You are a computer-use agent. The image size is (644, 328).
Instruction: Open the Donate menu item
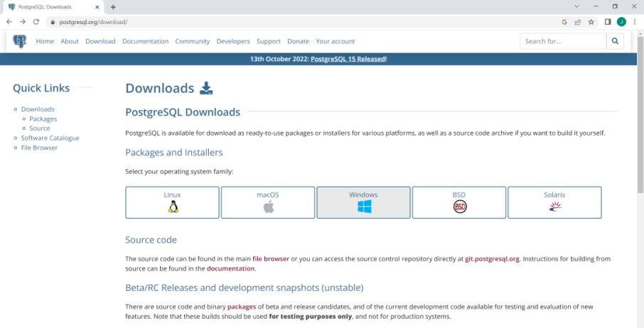[x=298, y=41]
